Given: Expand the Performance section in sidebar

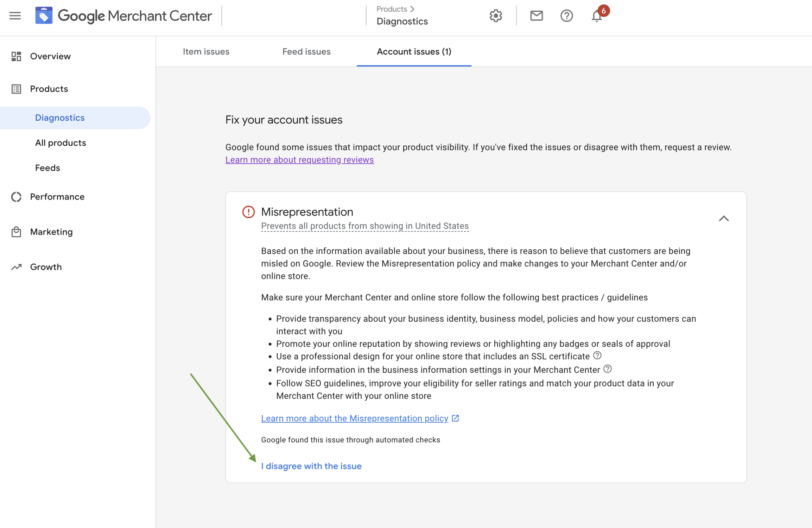Looking at the screenshot, I should click(57, 197).
